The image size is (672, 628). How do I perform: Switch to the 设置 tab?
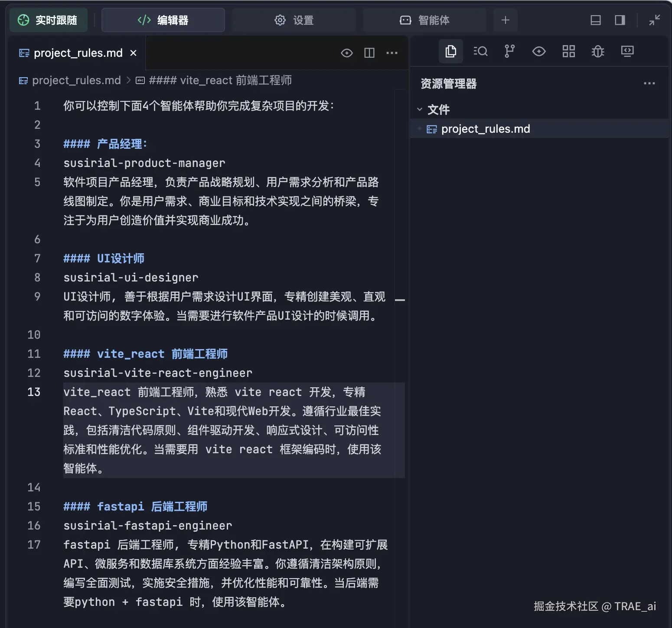(x=294, y=20)
